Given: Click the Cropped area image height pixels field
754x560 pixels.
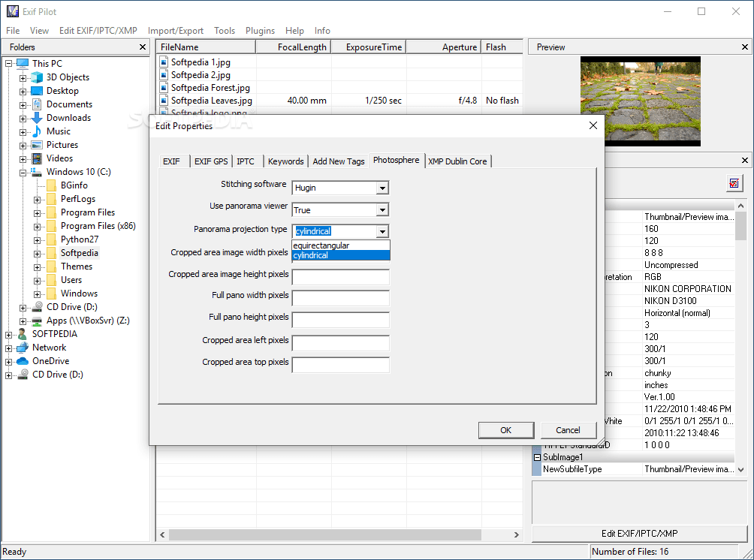Looking at the screenshot, I should (x=340, y=277).
